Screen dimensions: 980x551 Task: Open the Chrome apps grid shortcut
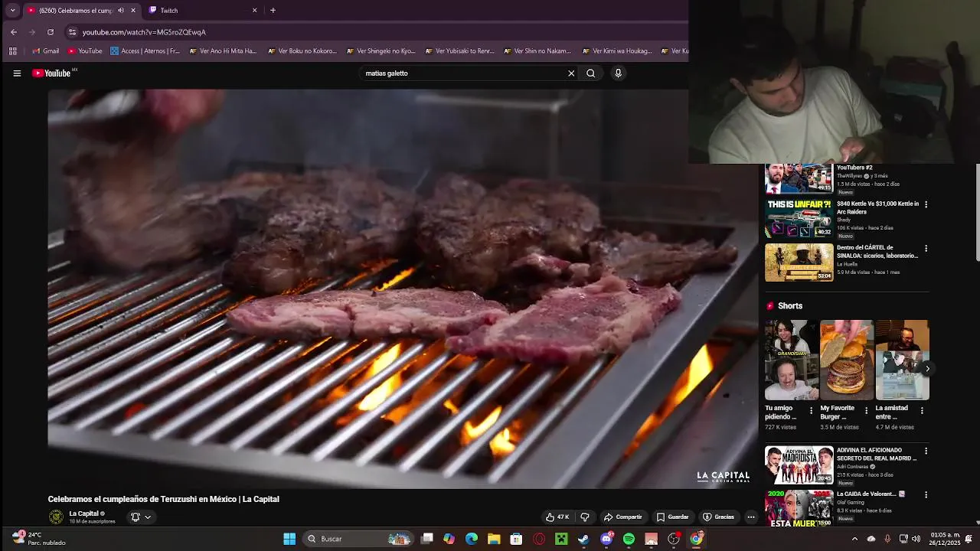point(13,51)
